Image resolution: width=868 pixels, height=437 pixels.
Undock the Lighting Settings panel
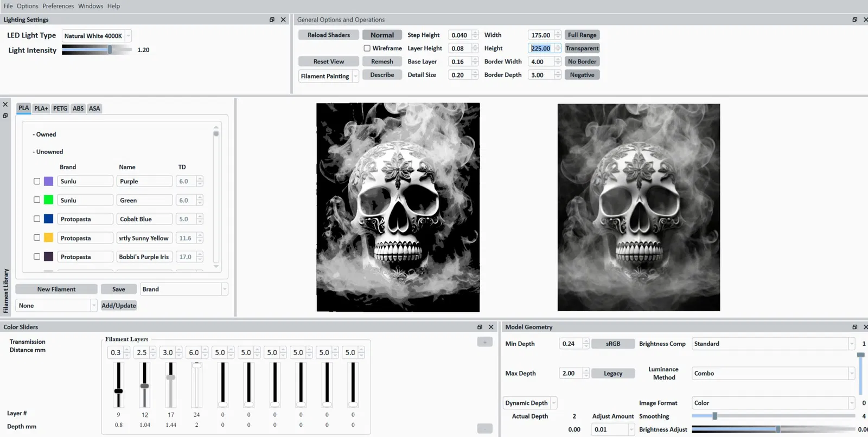coord(272,20)
